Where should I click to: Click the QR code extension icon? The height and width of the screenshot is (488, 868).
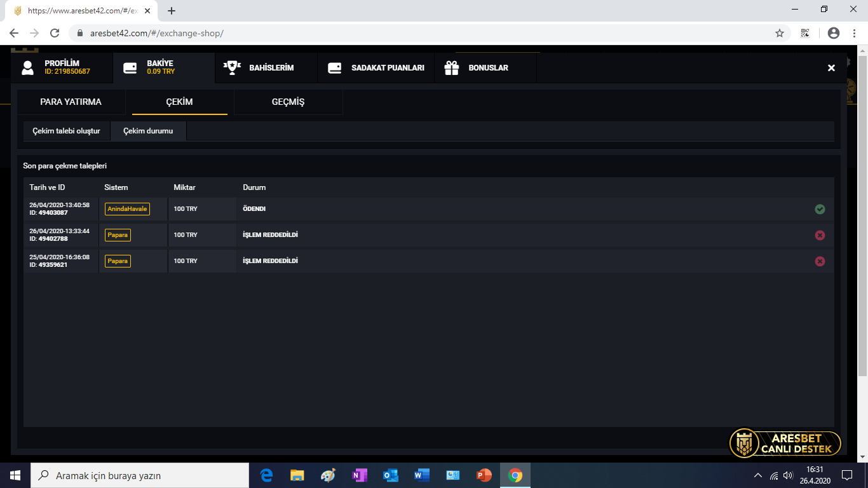(805, 33)
